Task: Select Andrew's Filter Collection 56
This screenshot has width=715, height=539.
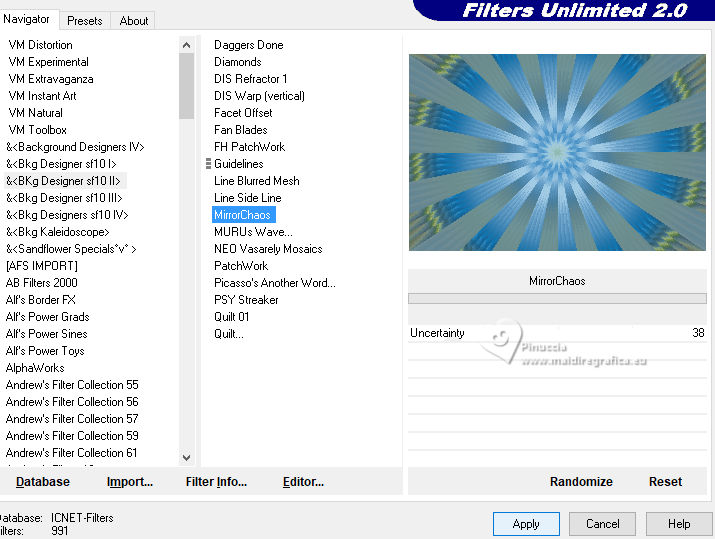Action: coord(72,402)
